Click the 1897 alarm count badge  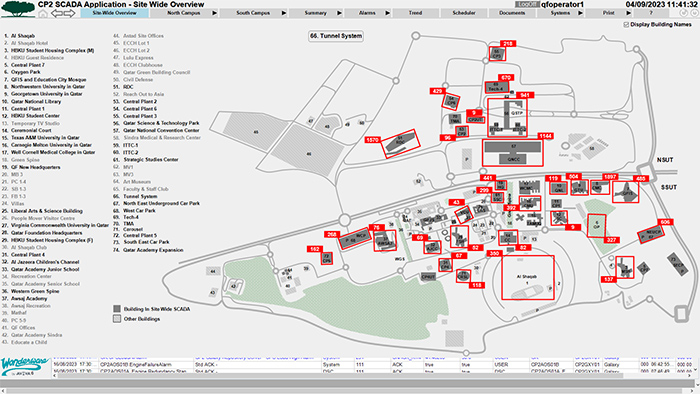tap(610, 177)
